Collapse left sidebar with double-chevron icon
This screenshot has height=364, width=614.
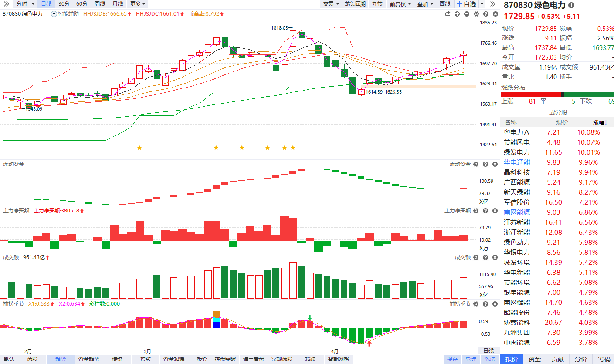pyautogui.click(x=6, y=4)
